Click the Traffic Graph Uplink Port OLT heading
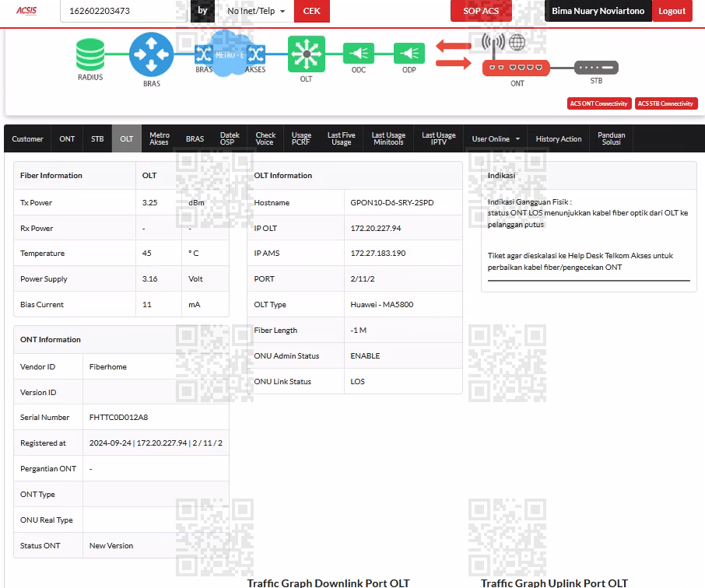Viewport: 705px width, 588px height. pos(554,583)
